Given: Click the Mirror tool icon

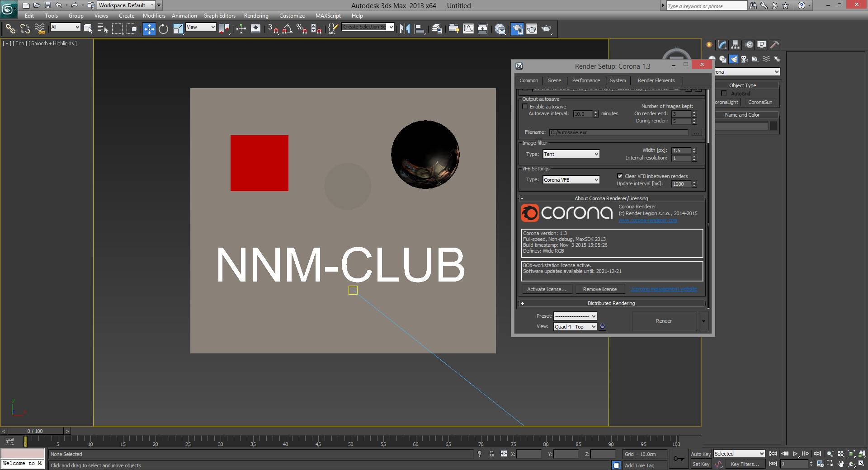Looking at the screenshot, I should pyautogui.click(x=405, y=29).
